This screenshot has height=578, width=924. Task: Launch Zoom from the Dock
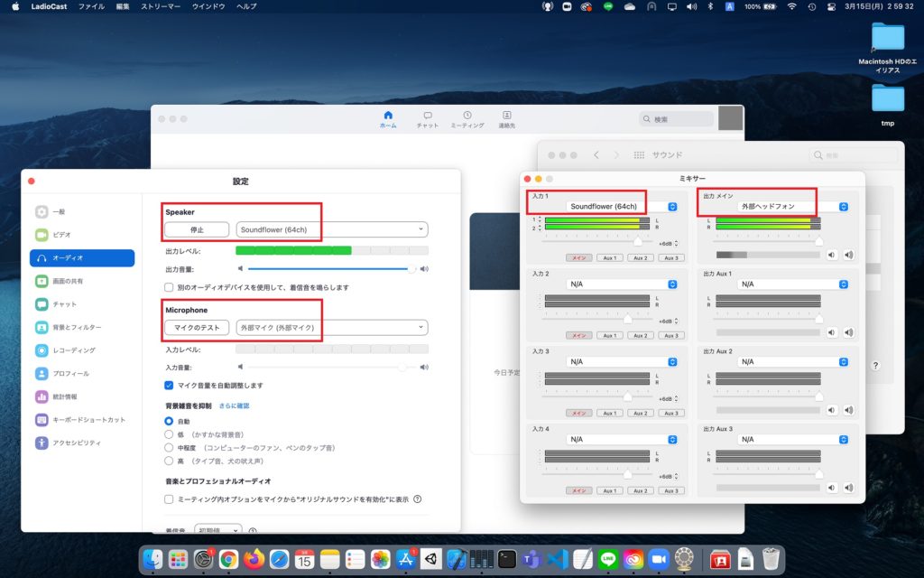pyautogui.click(x=659, y=559)
